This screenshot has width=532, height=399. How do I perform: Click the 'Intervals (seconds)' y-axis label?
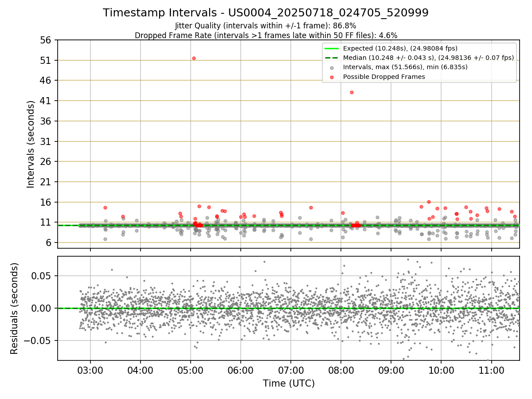(x=31, y=144)
